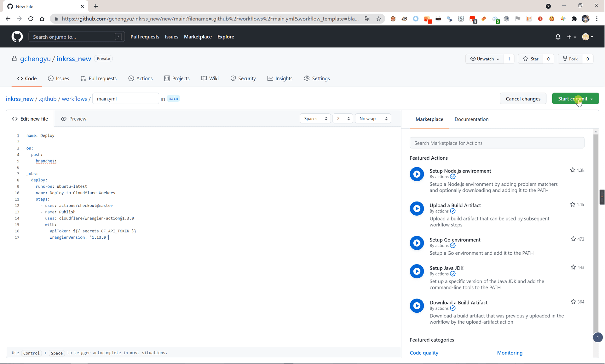Open the gchengyu owner link

coord(35,59)
